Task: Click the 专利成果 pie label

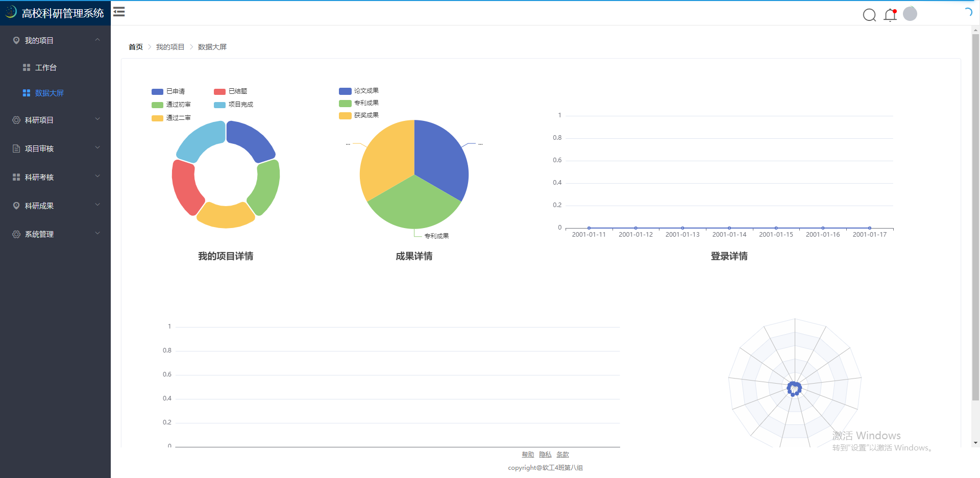Action: click(x=437, y=236)
